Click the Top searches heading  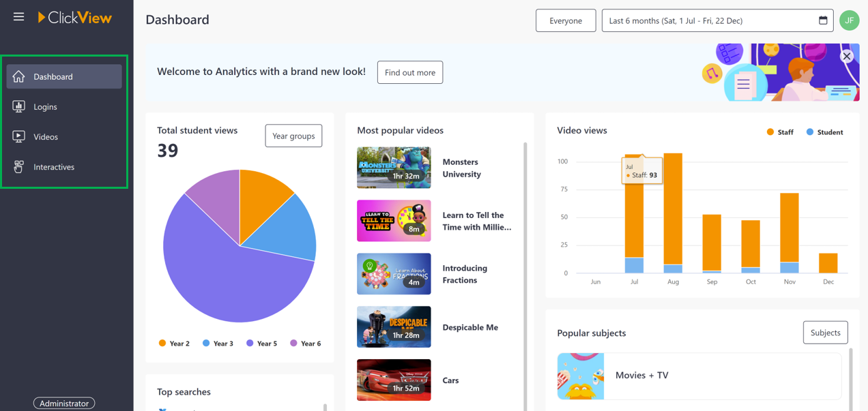pos(184,392)
